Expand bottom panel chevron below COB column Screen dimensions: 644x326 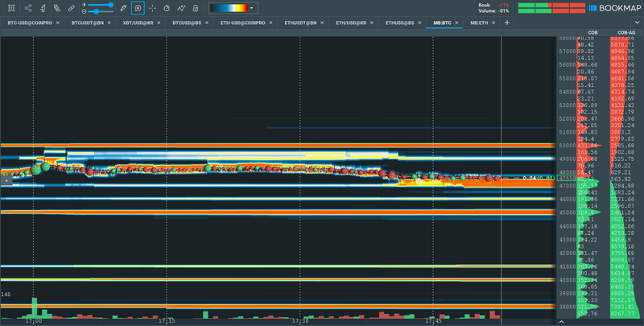pyautogui.click(x=561, y=322)
